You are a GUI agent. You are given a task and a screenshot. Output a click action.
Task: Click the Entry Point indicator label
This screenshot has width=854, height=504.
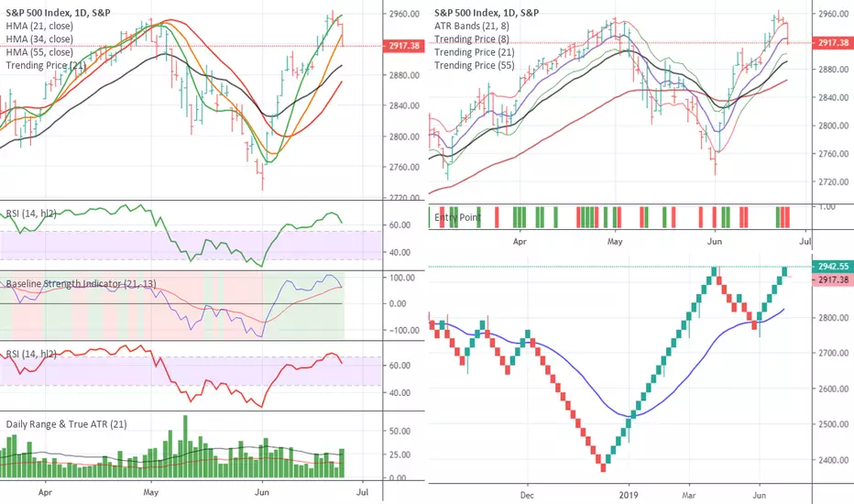click(x=457, y=217)
